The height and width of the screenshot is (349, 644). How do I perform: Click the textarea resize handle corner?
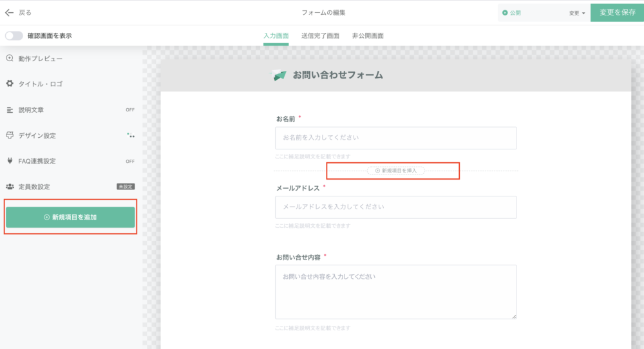tap(514, 316)
